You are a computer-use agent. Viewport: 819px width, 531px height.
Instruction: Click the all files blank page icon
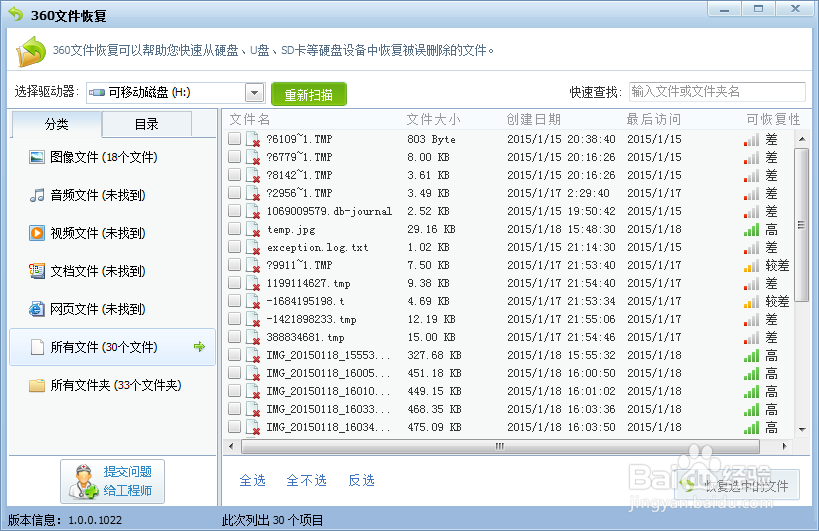[x=37, y=347]
